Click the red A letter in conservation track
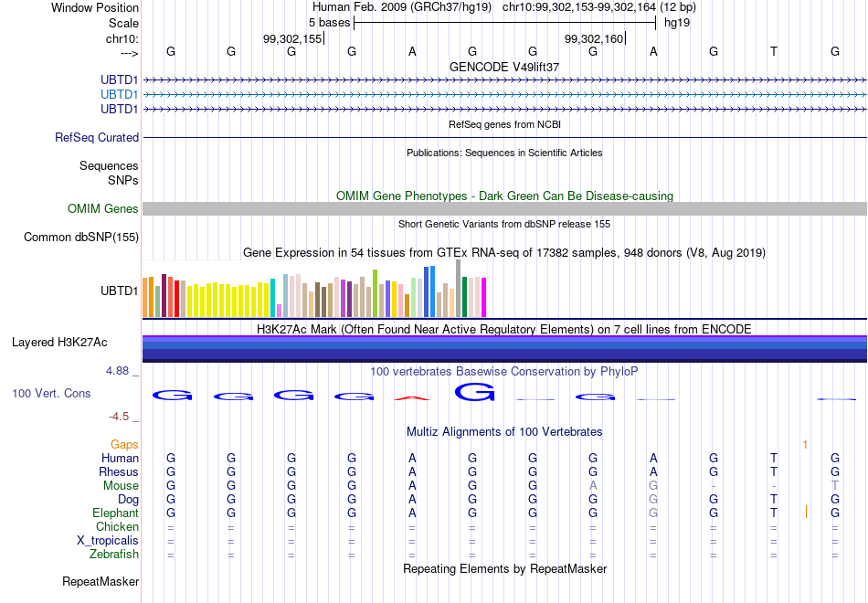The image size is (868, 603). 412,398
